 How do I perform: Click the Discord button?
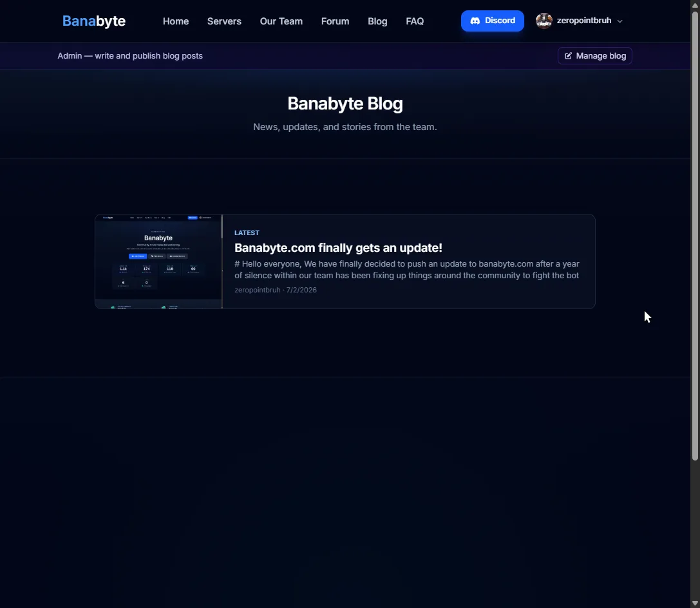click(493, 21)
